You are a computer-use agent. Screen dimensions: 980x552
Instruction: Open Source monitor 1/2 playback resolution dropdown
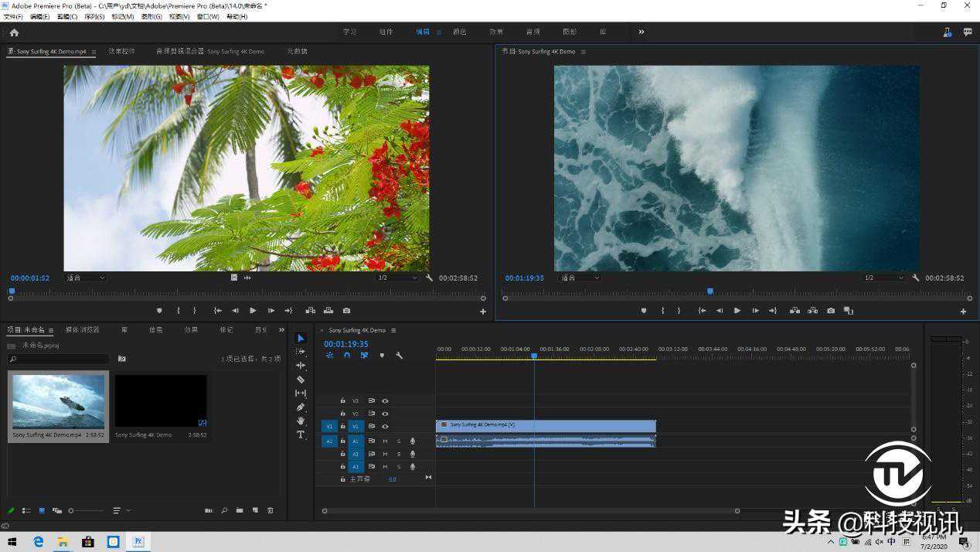coord(397,278)
